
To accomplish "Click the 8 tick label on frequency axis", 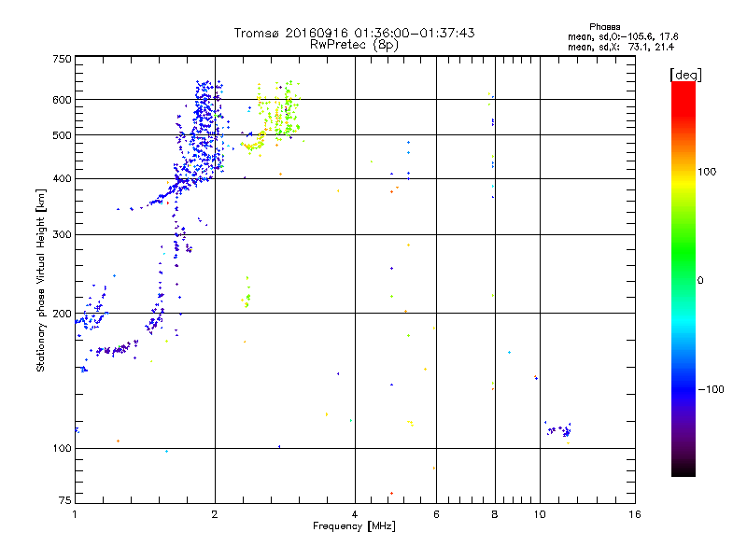I will tap(495, 514).
